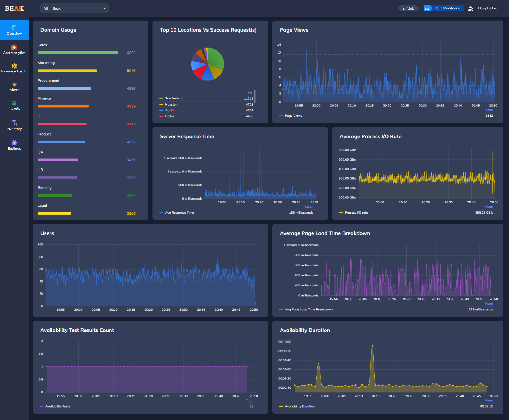Open App Analytics from the sidebar

click(x=14, y=50)
